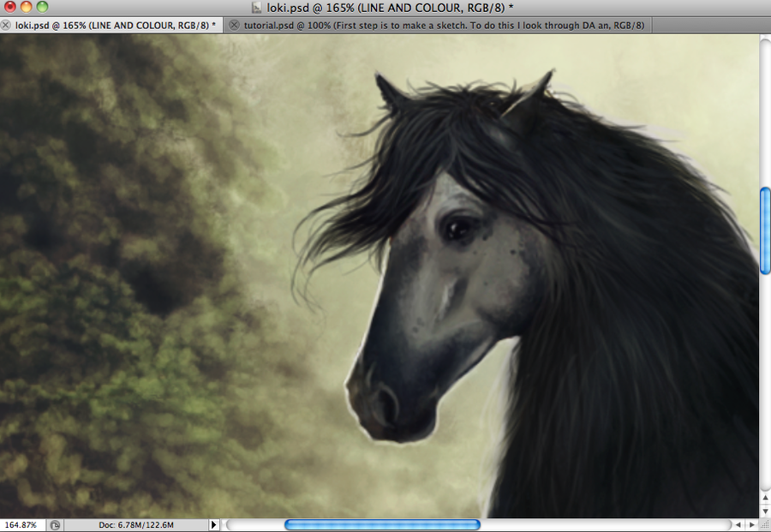
Task: Click the green zoom window button
Action: pos(42,7)
